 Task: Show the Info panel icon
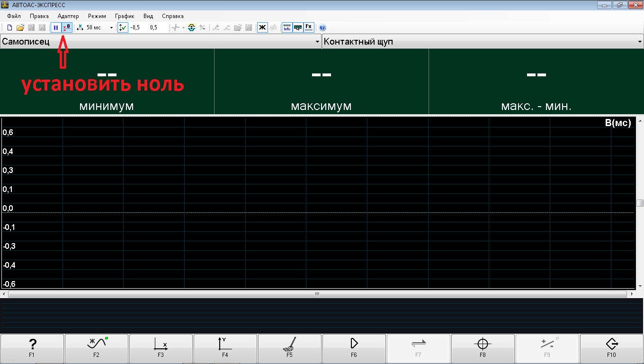(x=287, y=27)
